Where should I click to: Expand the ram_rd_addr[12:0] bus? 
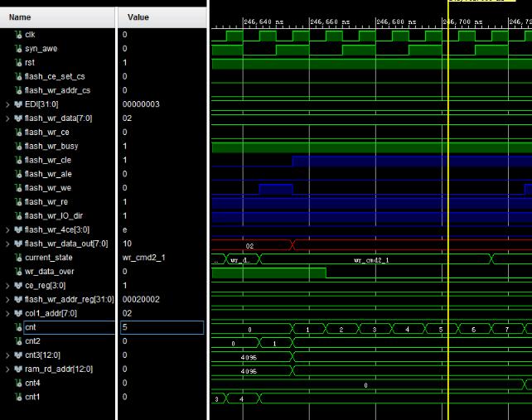pyautogui.click(x=7, y=369)
